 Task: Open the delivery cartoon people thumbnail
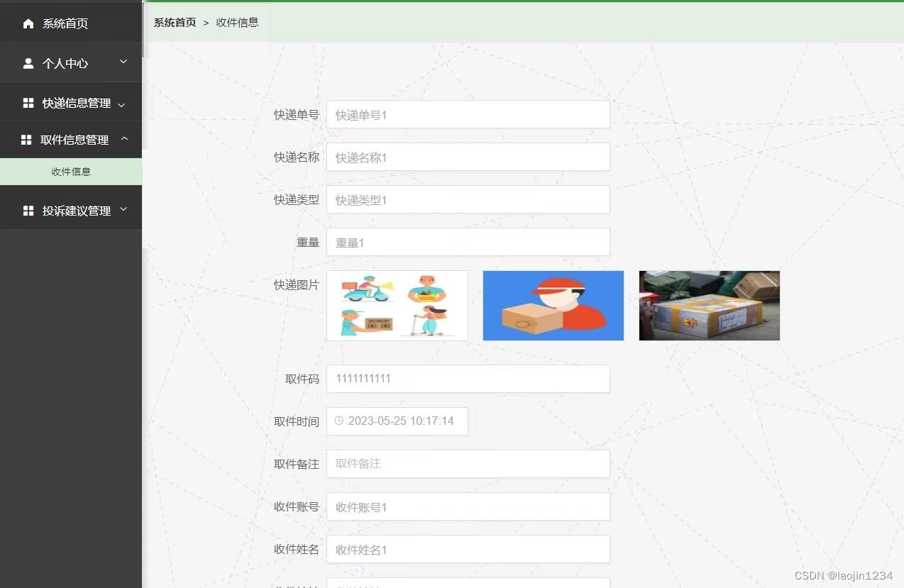tap(397, 305)
